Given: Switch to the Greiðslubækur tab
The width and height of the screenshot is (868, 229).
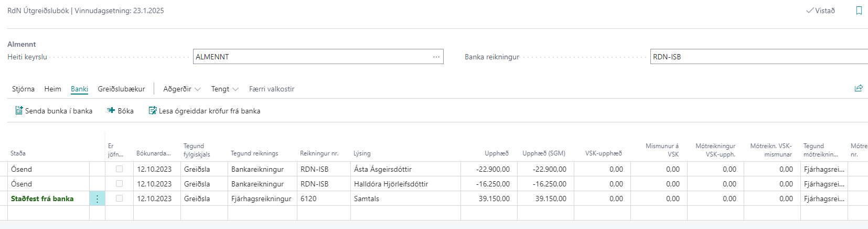Looking at the screenshot, I should pos(121,89).
